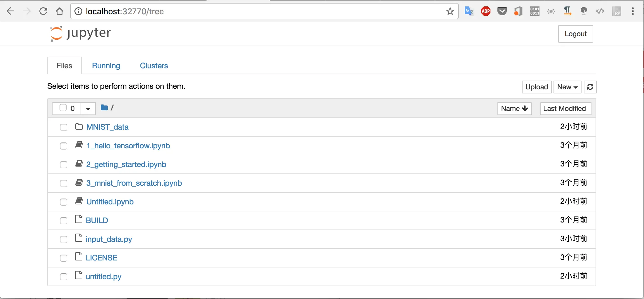The height and width of the screenshot is (299, 644).
Task: Select the Untitled.ipynb checkbox
Action: (63, 202)
